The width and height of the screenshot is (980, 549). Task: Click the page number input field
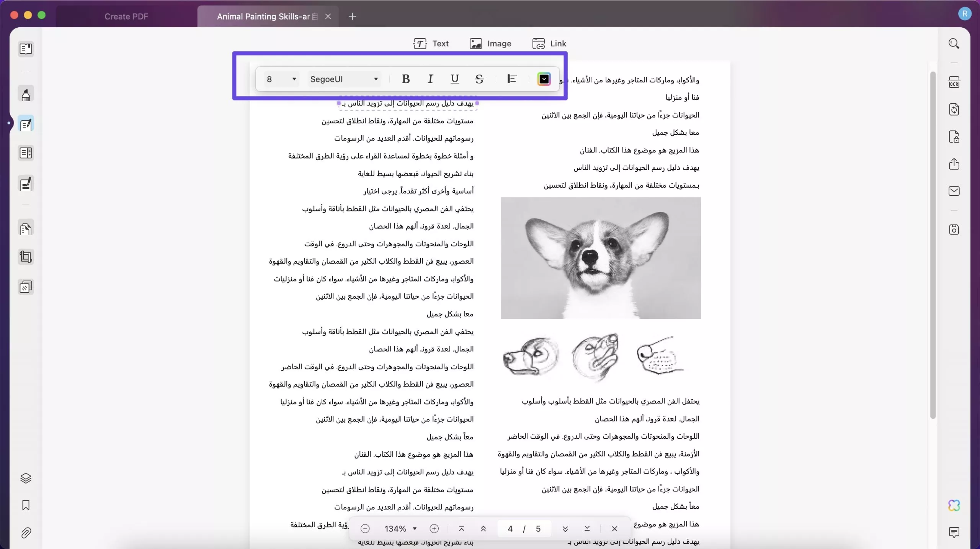pos(510,528)
